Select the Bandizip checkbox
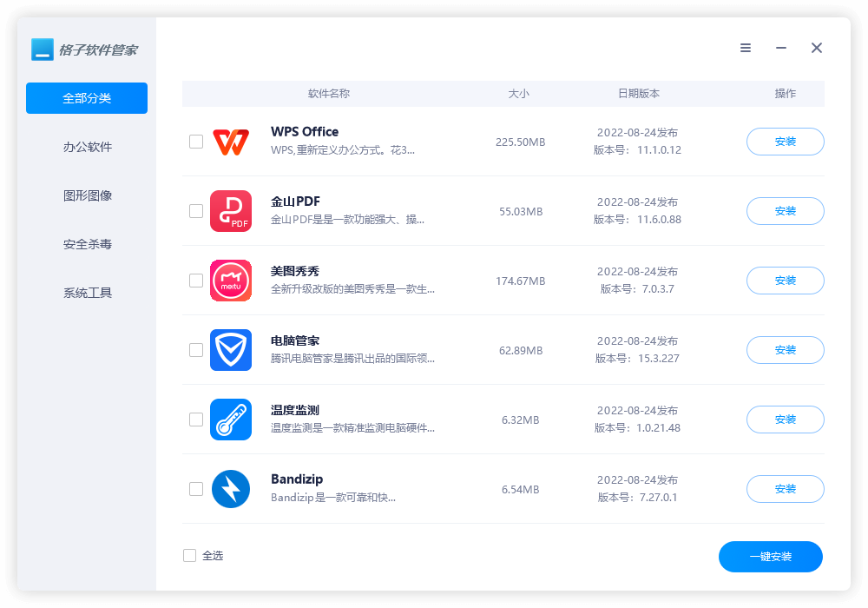 tap(196, 489)
